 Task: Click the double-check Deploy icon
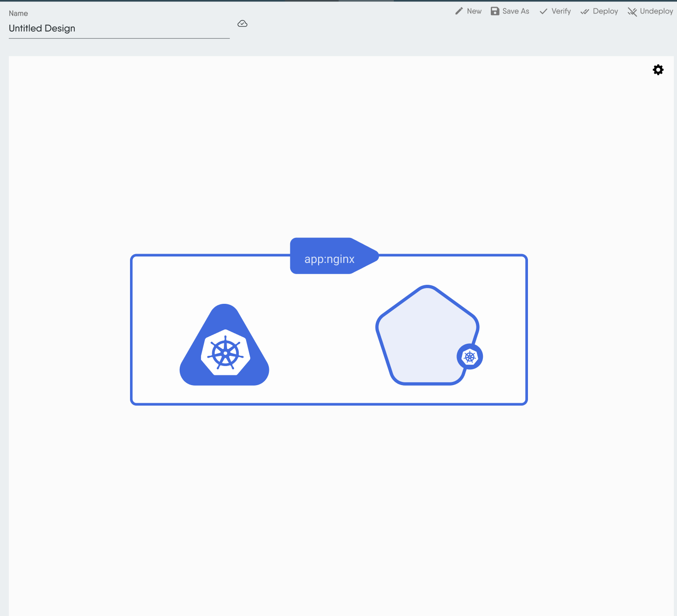[x=585, y=11]
